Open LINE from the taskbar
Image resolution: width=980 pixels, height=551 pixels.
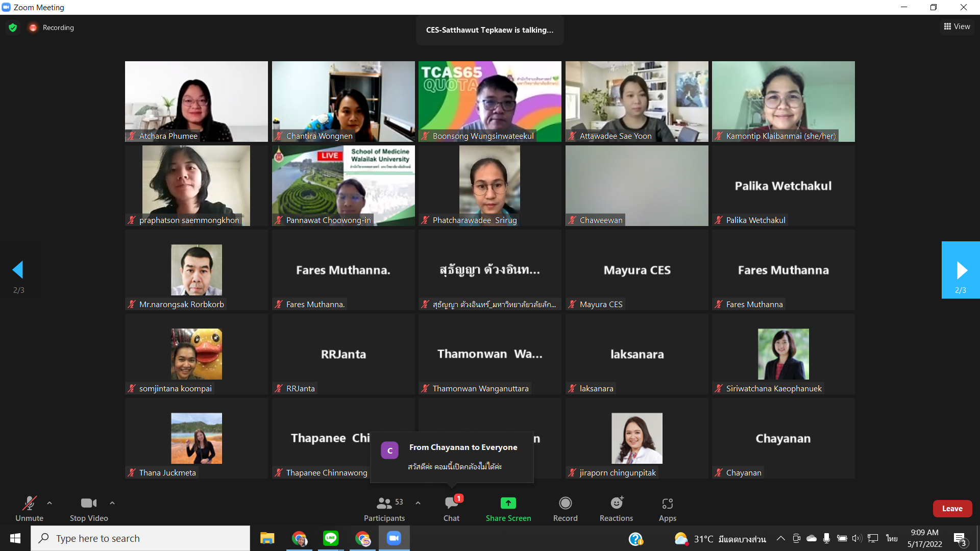coord(331,538)
